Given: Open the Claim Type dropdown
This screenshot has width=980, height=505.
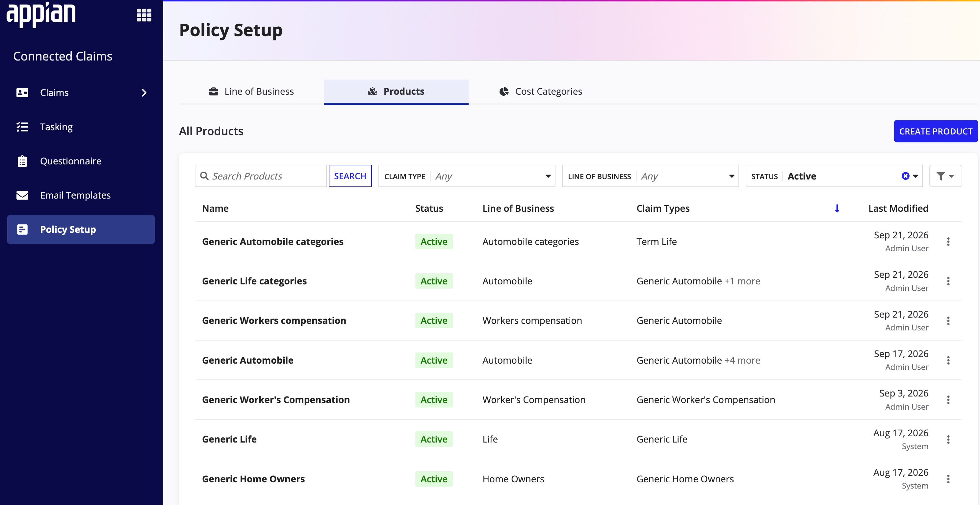Looking at the screenshot, I should tap(467, 176).
